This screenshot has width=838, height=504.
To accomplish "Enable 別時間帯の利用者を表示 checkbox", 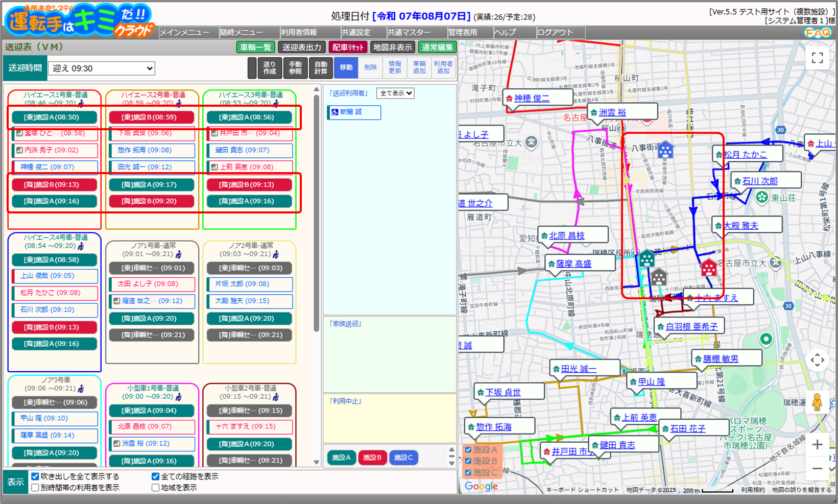I will pyautogui.click(x=35, y=488).
